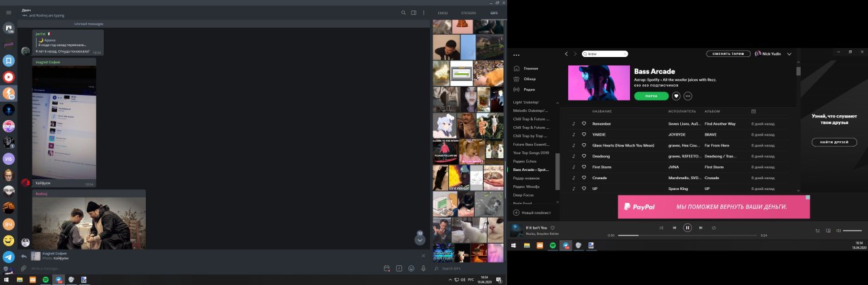Open Spotify three-dot main menu
868x285 pixels.
tap(516, 55)
